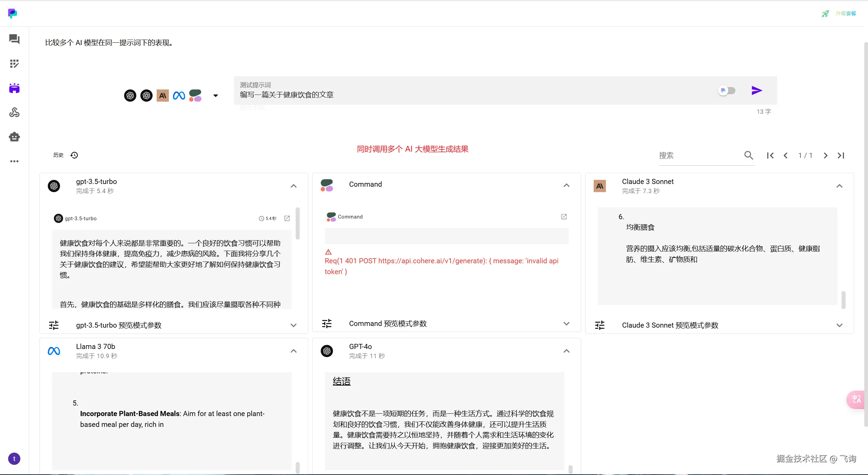Image resolution: width=868 pixels, height=475 pixels.
Task: Open the robot icon in the sidebar
Action: [x=14, y=137]
